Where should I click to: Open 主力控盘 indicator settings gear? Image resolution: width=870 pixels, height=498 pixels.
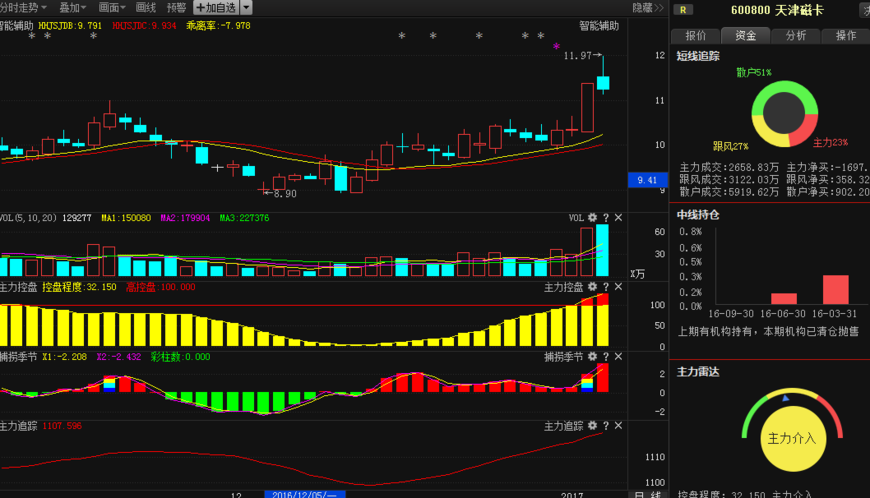pyautogui.click(x=593, y=287)
